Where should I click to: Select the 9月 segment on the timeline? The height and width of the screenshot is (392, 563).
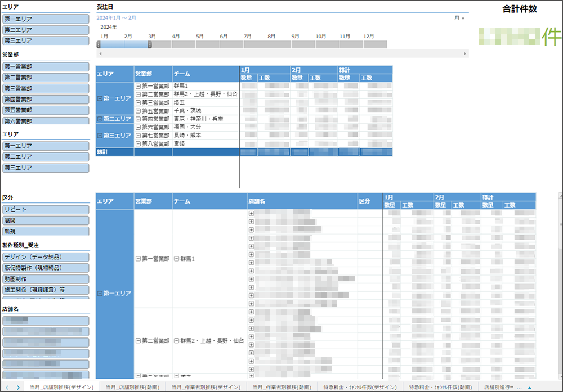click(303, 44)
